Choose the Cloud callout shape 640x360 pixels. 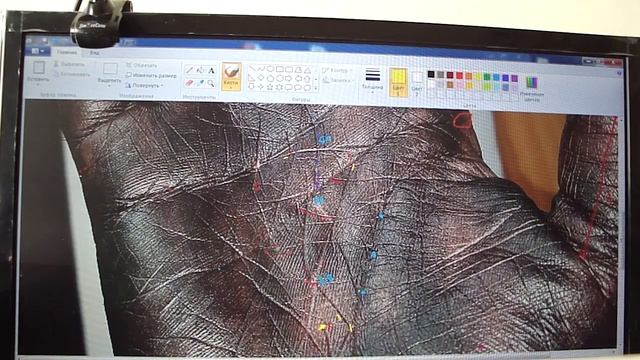307,88
